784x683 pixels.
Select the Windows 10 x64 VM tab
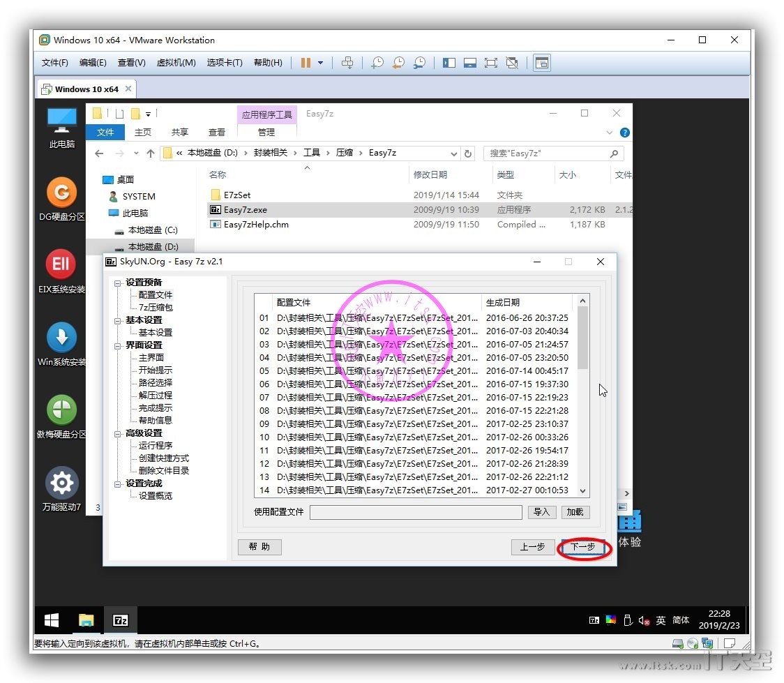(x=86, y=89)
